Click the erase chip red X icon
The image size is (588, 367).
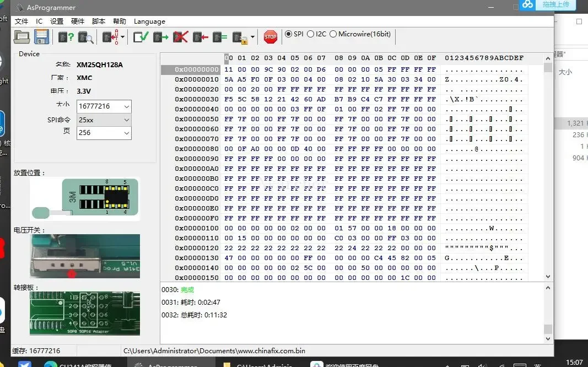coord(180,37)
